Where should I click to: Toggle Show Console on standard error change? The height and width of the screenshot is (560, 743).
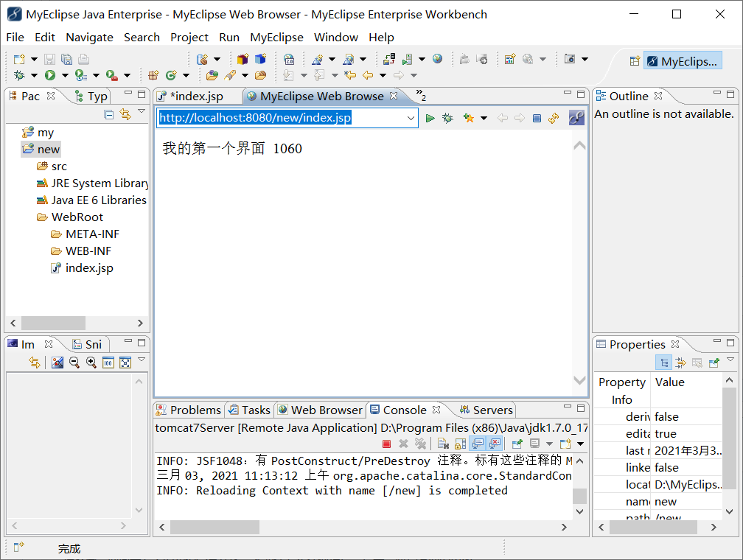[495, 444]
